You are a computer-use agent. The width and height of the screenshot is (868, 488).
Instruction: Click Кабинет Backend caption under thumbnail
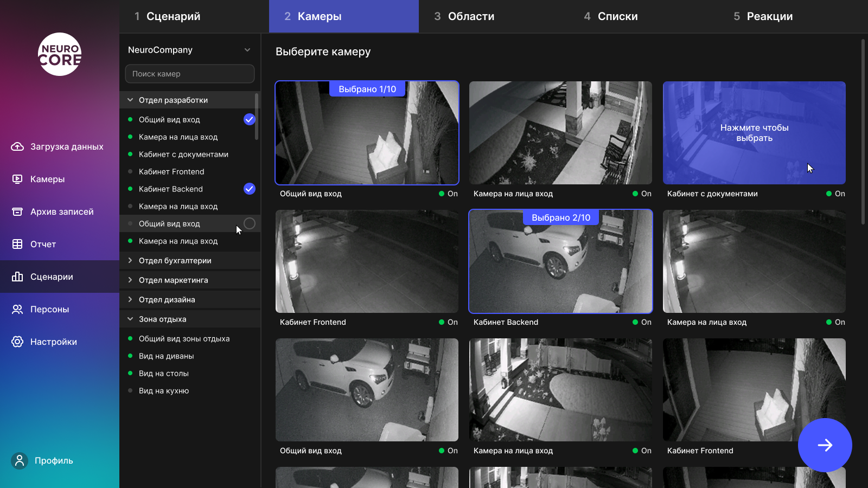(506, 322)
